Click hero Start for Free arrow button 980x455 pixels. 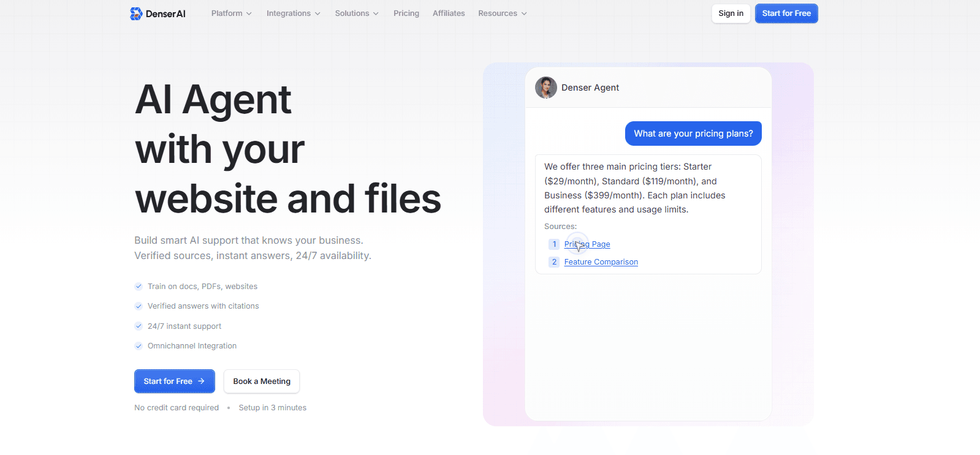174,381
